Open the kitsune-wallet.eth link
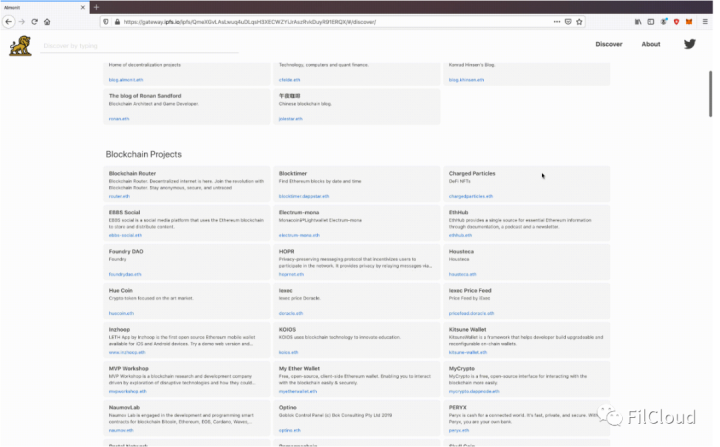This screenshot has height=447, width=720. 467,352
